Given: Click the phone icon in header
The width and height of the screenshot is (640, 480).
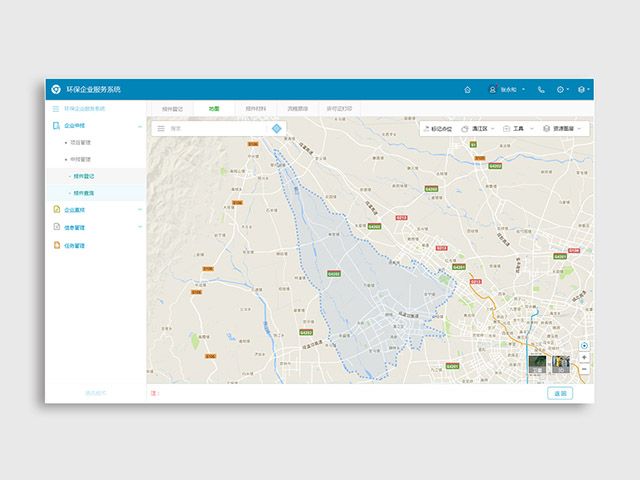Looking at the screenshot, I should [x=541, y=89].
